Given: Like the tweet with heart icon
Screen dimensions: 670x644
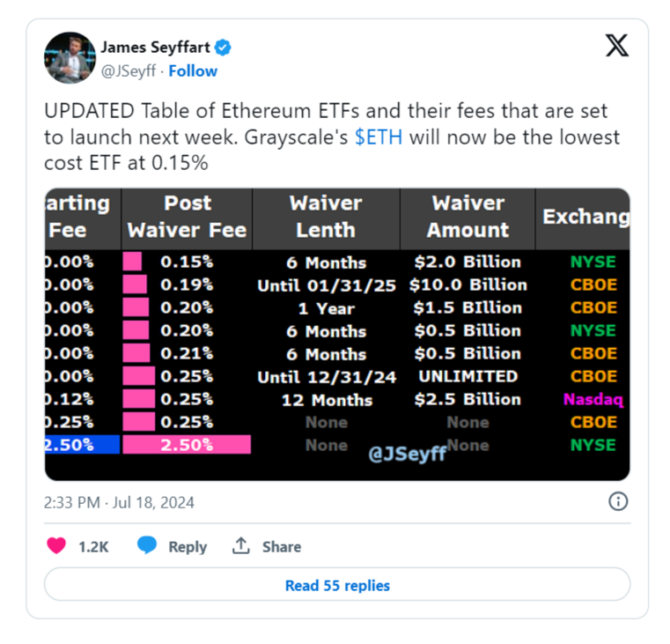Looking at the screenshot, I should click(x=56, y=546).
